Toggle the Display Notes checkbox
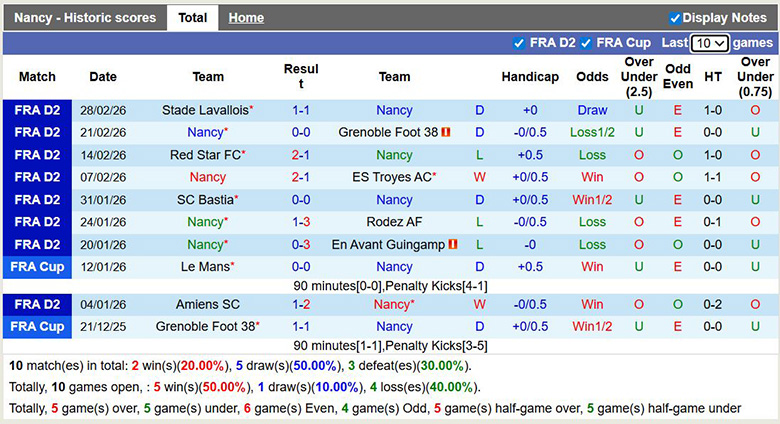 [674, 18]
